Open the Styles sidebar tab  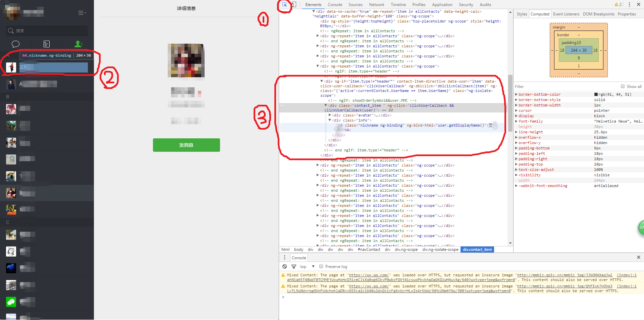(522, 14)
